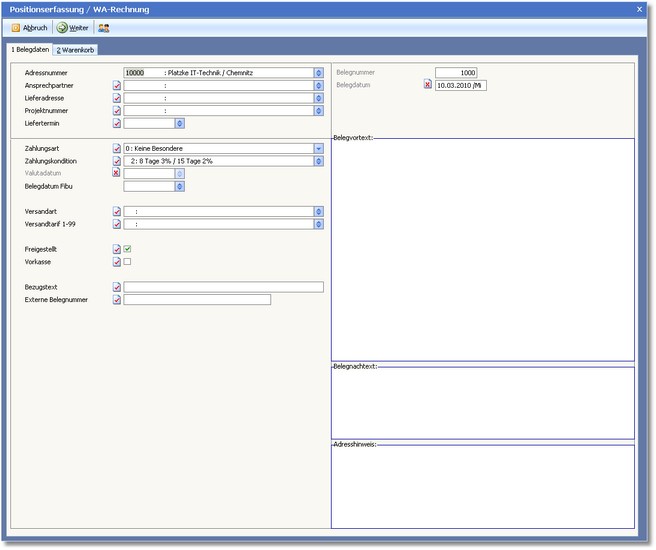Click into the Externe Belegnummer field
The image size is (656, 550).
coord(197,299)
